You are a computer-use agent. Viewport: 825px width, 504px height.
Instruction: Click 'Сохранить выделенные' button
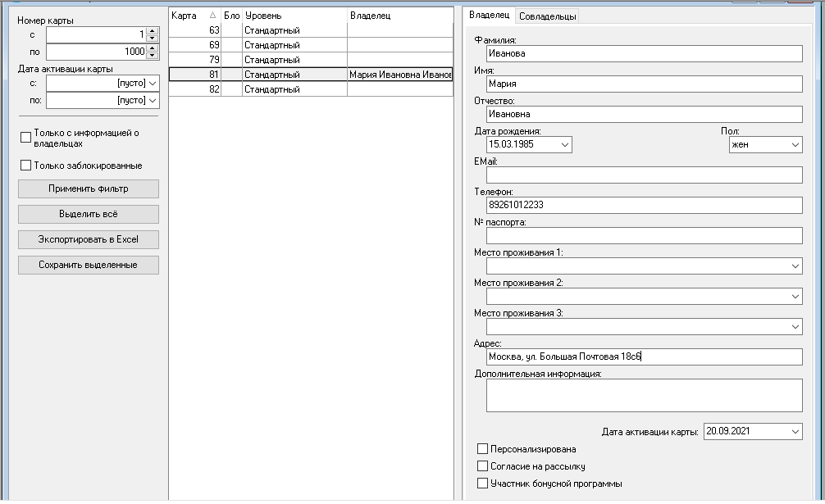click(89, 265)
